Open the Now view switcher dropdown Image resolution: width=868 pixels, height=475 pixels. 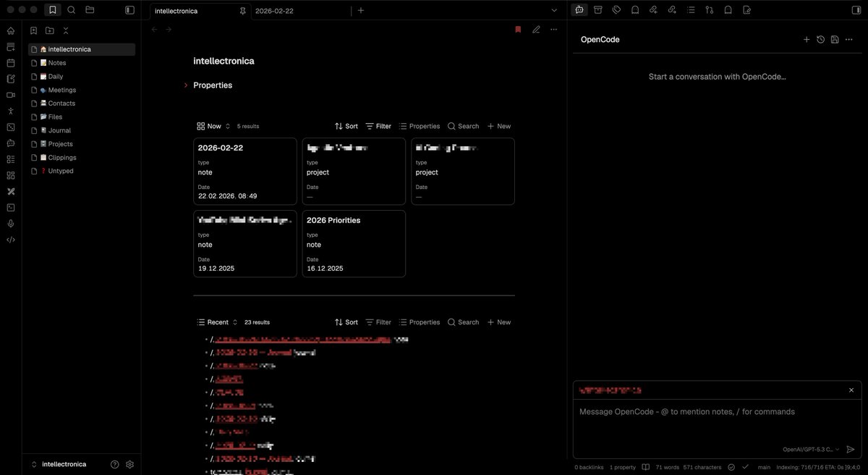(x=214, y=125)
